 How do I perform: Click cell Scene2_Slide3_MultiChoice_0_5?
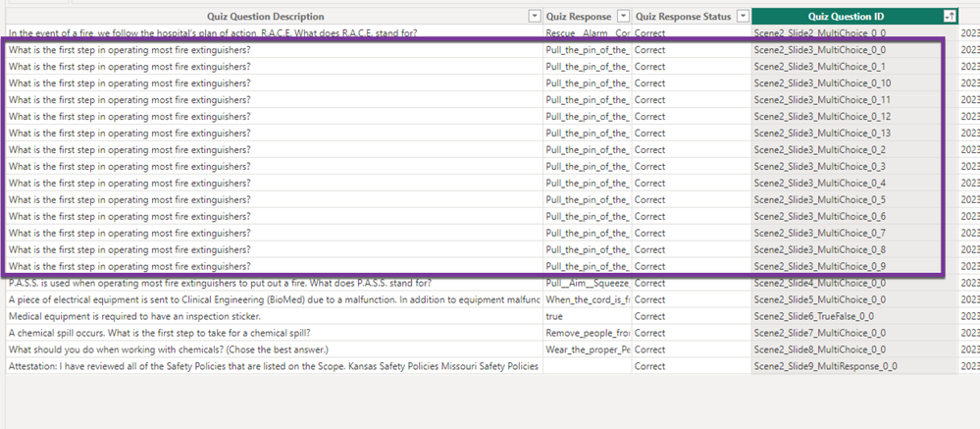[854, 200]
